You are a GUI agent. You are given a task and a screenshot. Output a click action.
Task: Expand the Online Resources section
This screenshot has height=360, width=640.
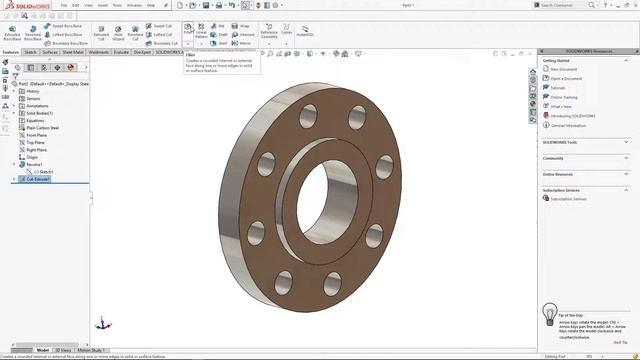[x=626, y=174]
